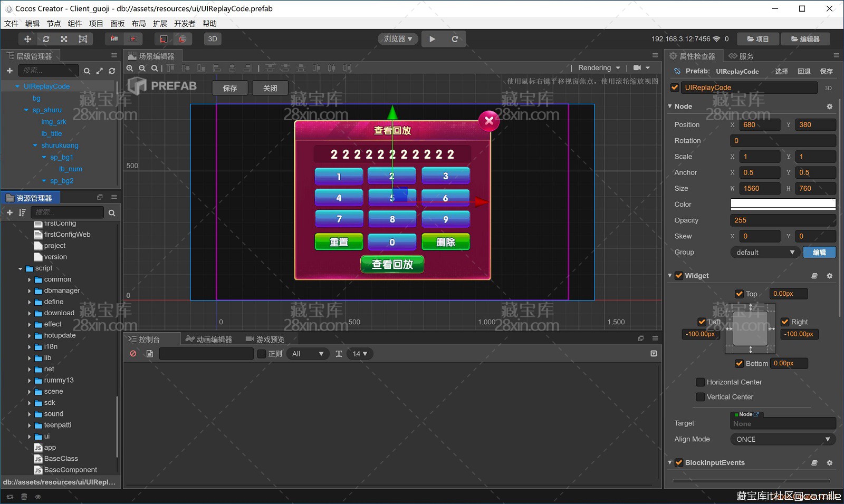This screenshot has width=844, height=504.
Task: Toggle the widget Bottom alignment checkbox
Action: coord(740,364)
